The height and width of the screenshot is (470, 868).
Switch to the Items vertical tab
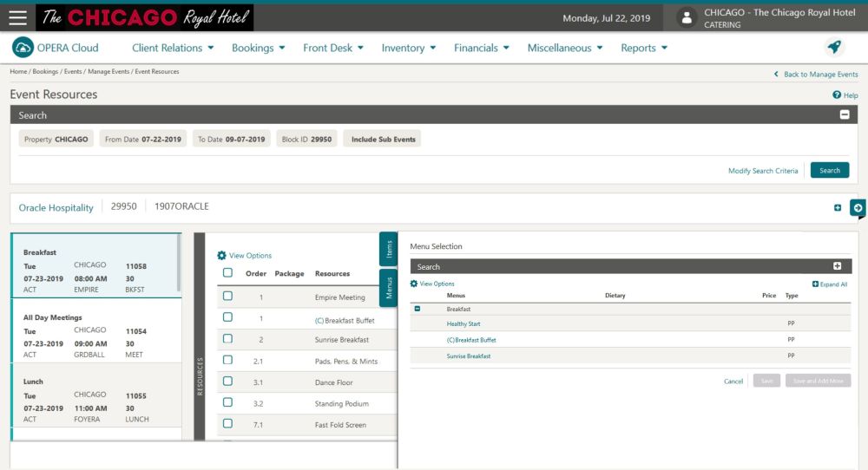coord(389,249)
